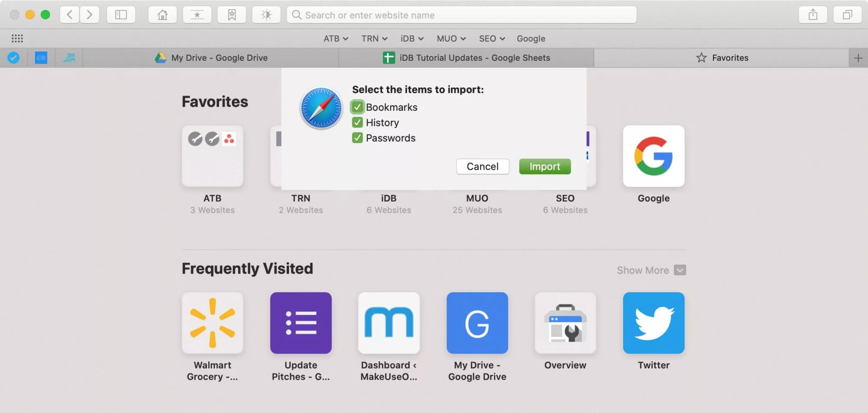Open the iDB pinned tab
This screenshot has height=413, width=868.
(x=40, y=57)
